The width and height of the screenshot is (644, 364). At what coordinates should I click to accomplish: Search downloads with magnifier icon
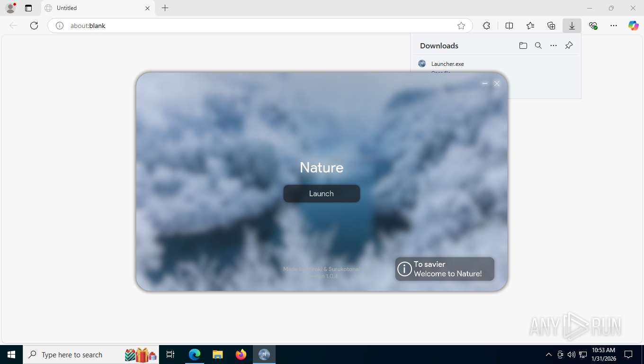(538, 45)
